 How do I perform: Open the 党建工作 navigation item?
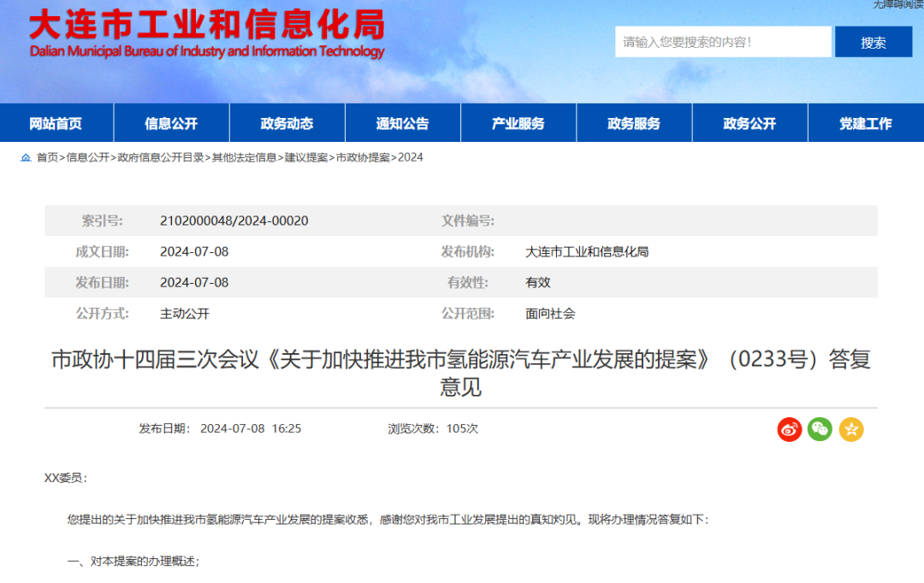[865, 123]
